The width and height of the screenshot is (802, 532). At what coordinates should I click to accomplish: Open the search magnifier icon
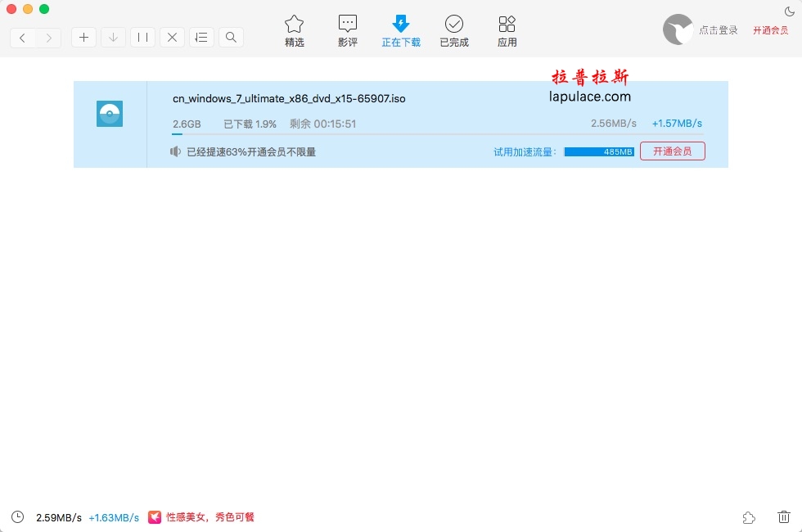tap(231, 38)
